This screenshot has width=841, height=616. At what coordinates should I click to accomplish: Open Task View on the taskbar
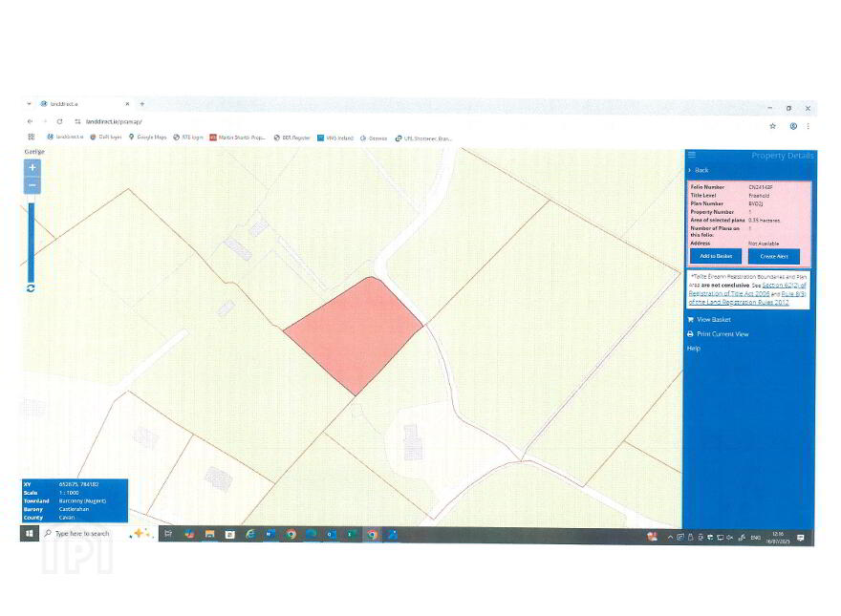point(168,534)
